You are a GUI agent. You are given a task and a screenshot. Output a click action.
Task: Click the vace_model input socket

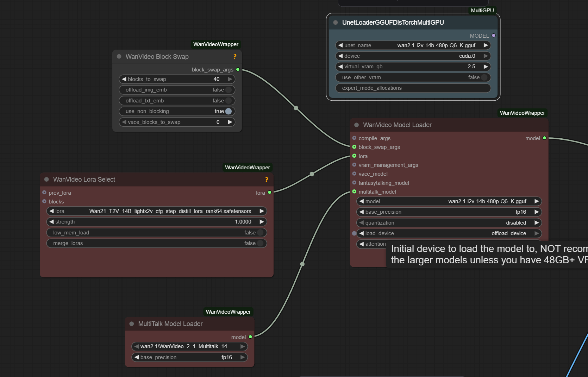tap(354, 174)
